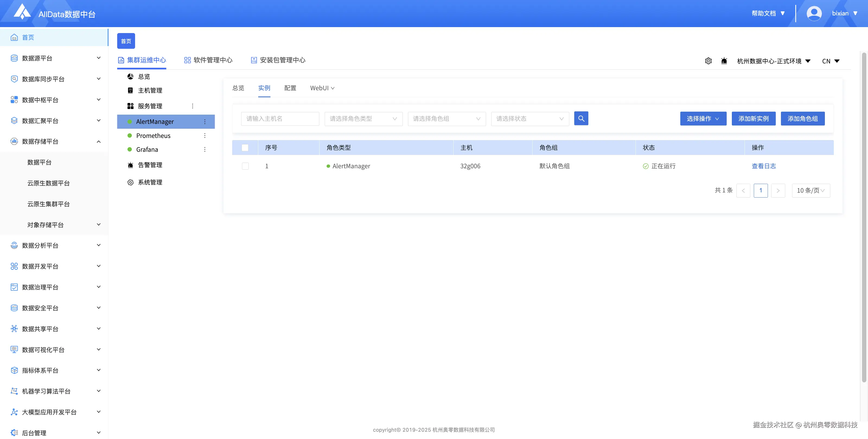Click the blue search magnifier button
Image resolution: width=868 pixels, height=439 pixels.
pyautogui.click(x=581, y=118)
